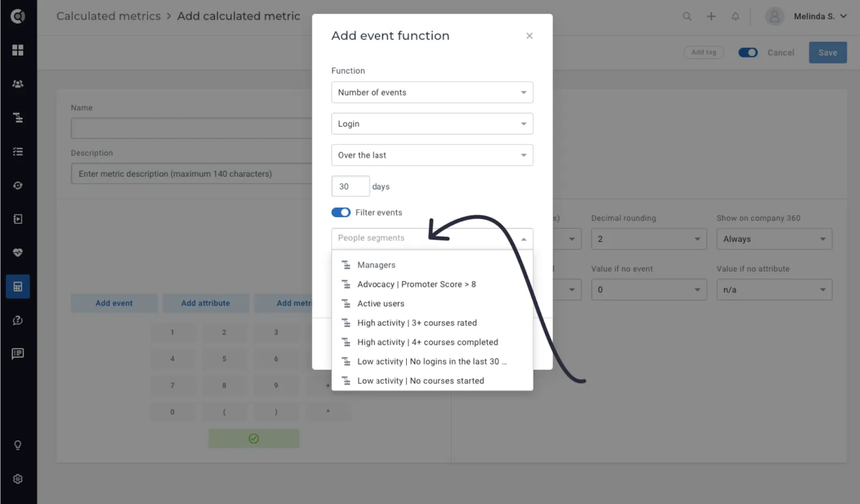This screenshot has height=504, width=860.
Task: Click the Add event button
Action: (x=114, y=303)
